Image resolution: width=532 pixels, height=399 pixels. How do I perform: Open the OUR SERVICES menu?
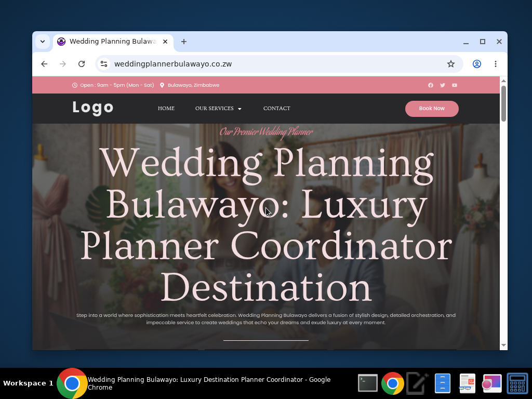[215, 108]
